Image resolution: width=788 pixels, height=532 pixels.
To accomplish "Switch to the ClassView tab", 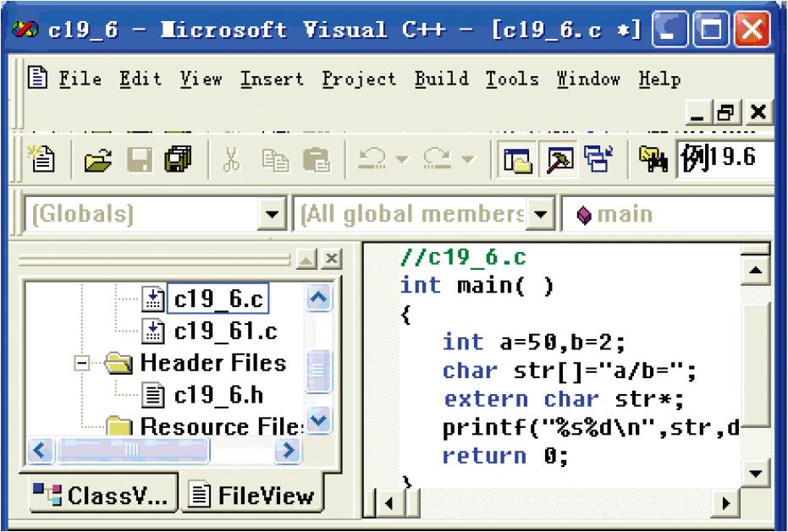I will tap(104, 495).
